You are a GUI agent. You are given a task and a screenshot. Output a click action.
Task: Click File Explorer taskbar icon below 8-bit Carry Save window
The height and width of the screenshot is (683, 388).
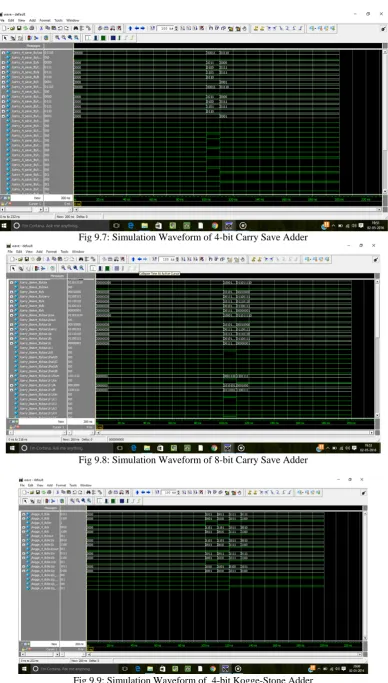point(147,448)
